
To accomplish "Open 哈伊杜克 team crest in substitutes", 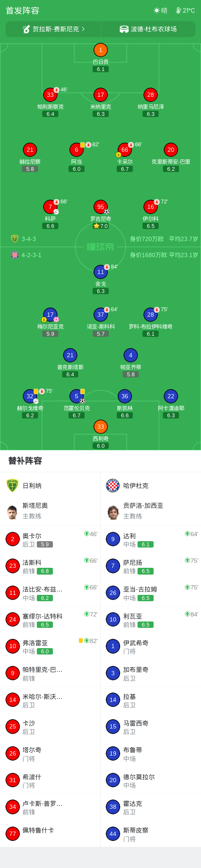I will click(x=113, y=485).
